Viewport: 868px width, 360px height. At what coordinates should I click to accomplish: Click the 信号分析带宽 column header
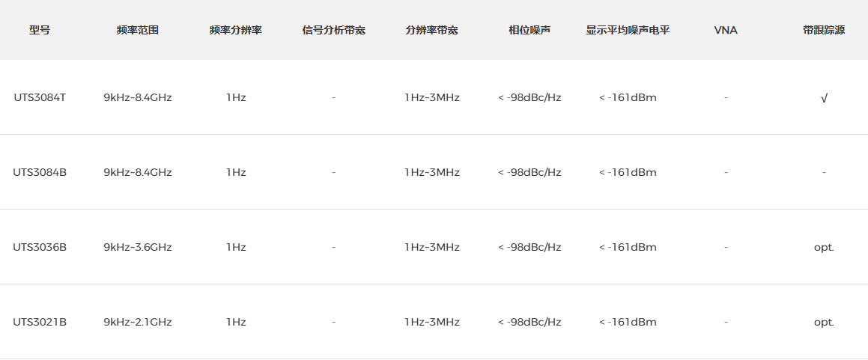[x=334, y=31]
